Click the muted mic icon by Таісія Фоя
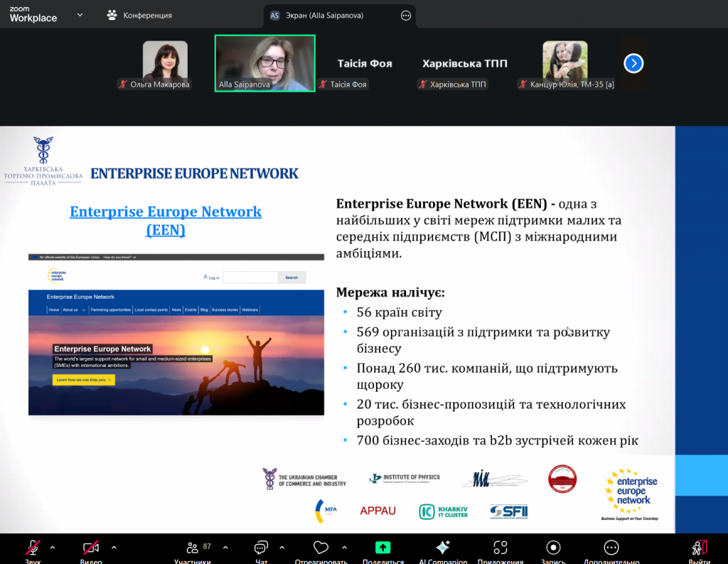728x564 pixels. (323, 85)
